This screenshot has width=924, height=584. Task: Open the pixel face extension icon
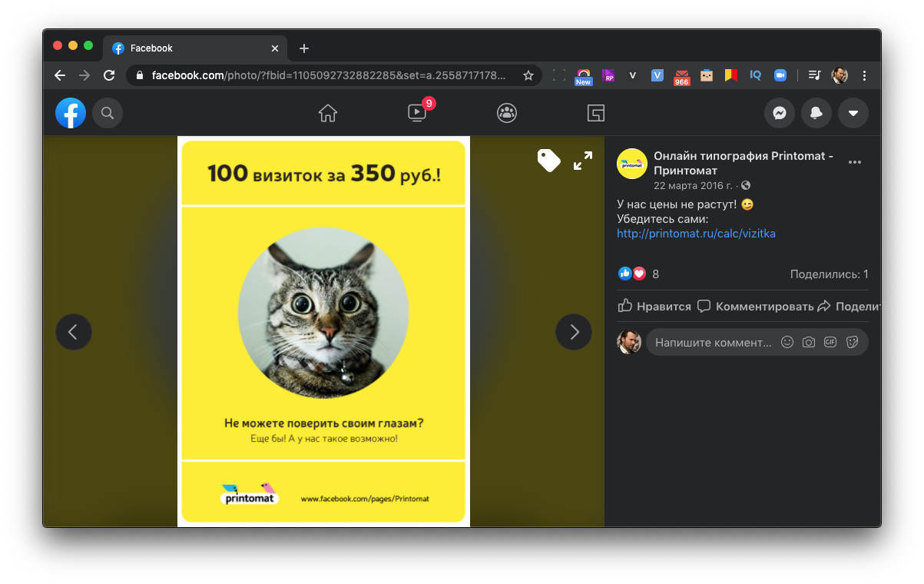(x=707, y=75)
